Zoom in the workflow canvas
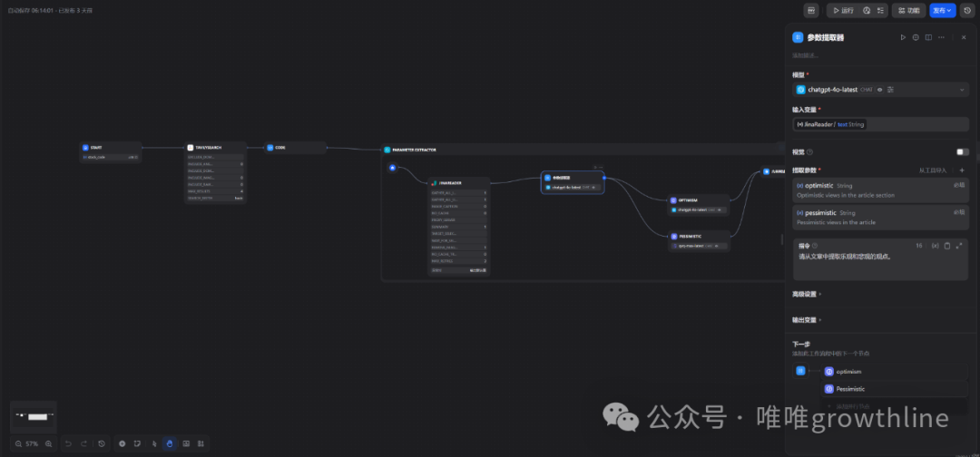The image size is (980, 457). point(48,444)
